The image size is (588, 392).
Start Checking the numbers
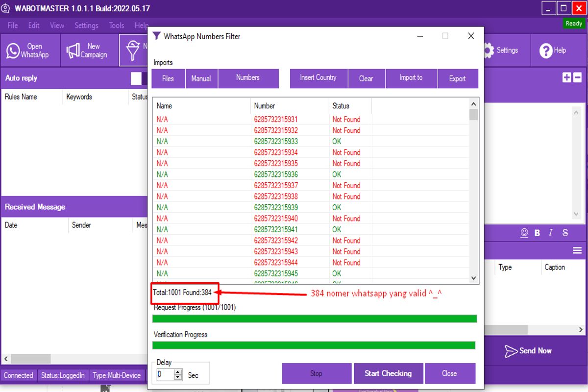(x=388, y=373)
